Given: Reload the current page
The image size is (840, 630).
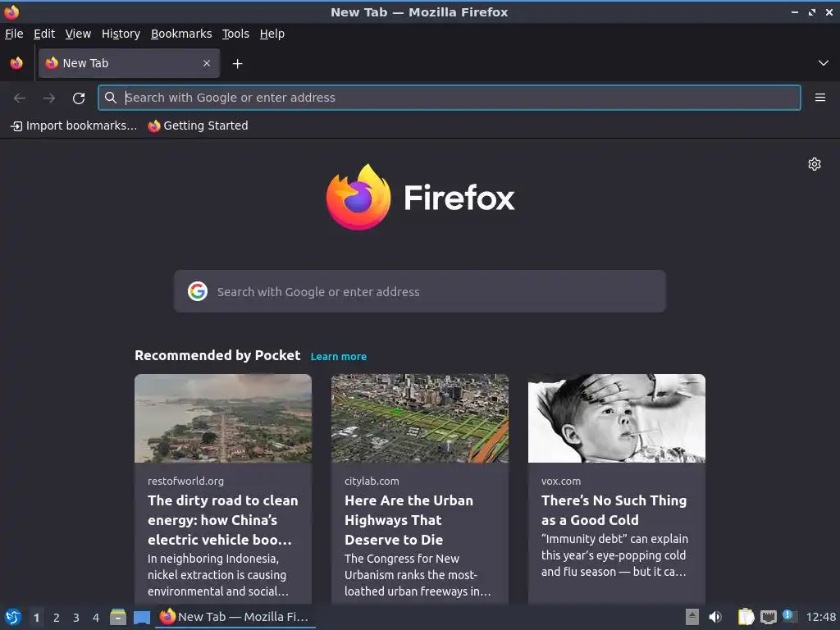Looking at the screenshot, I should (x=79, y=98).
